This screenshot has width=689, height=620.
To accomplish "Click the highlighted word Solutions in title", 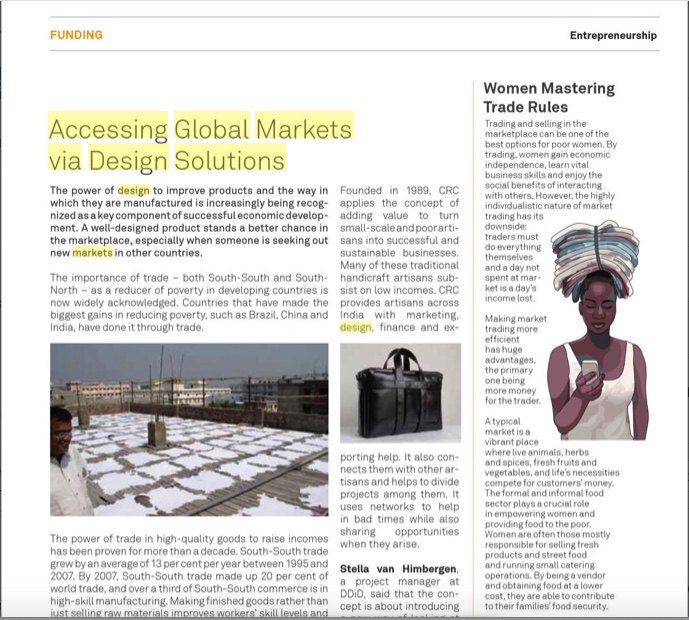I will click(230, 160).
